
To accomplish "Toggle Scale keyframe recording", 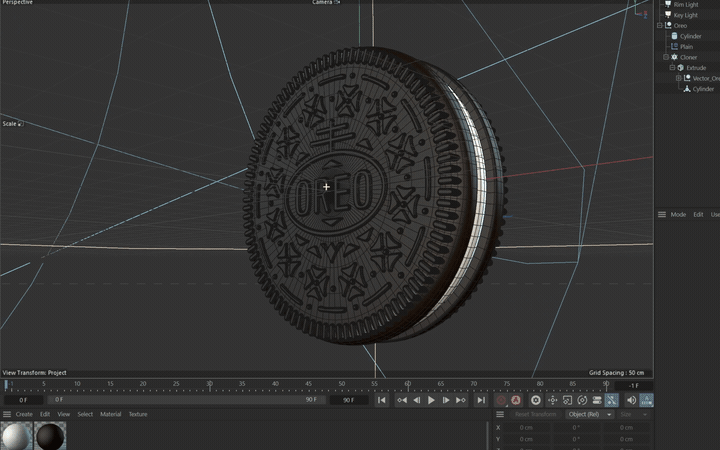I will (x=567, y=400).
